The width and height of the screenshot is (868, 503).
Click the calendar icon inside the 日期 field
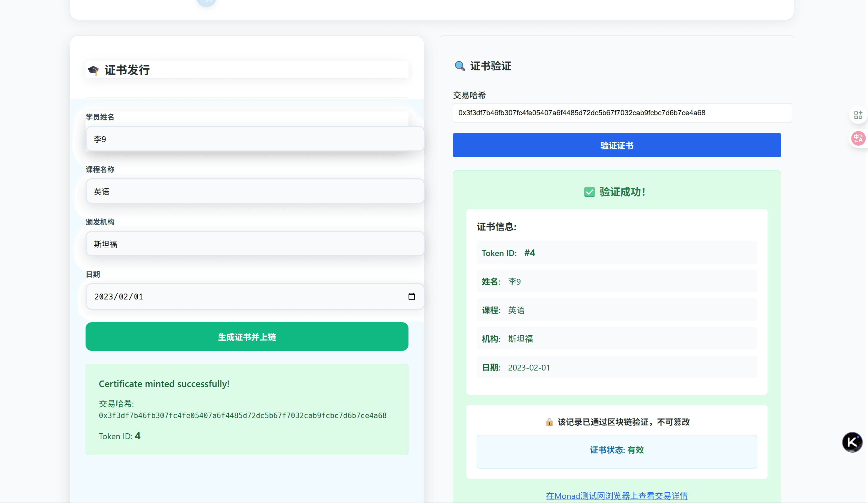pyautogui.click(x=412, y=296)
